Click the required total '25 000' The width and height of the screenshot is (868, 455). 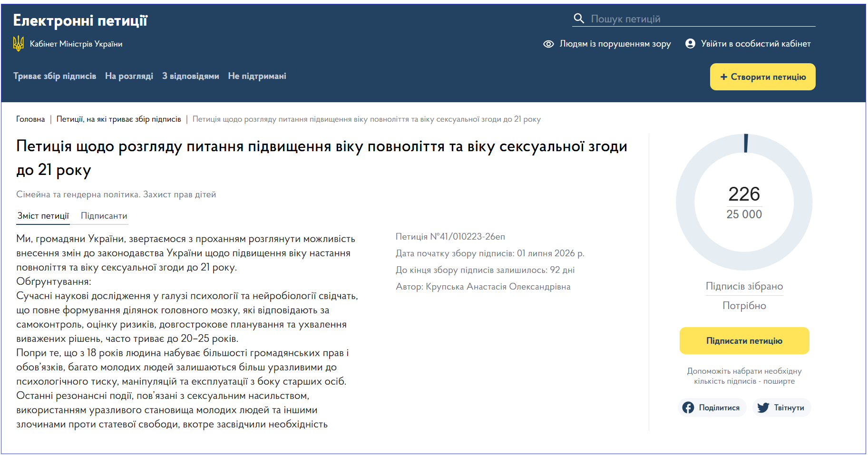pyautogui.click(x=744, y=214)
